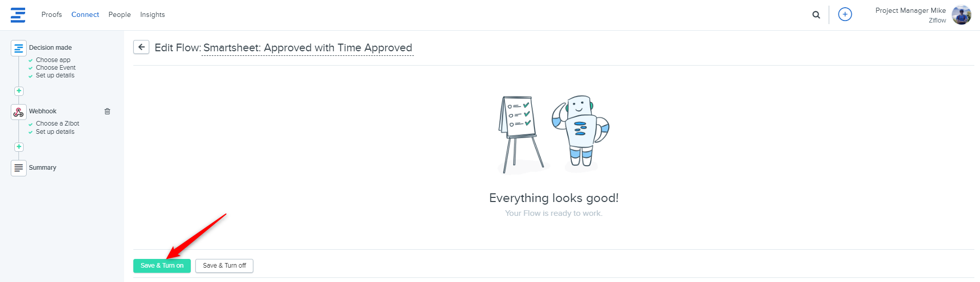
Task: Open the Insights section
Action: click(x=152, y=14)
